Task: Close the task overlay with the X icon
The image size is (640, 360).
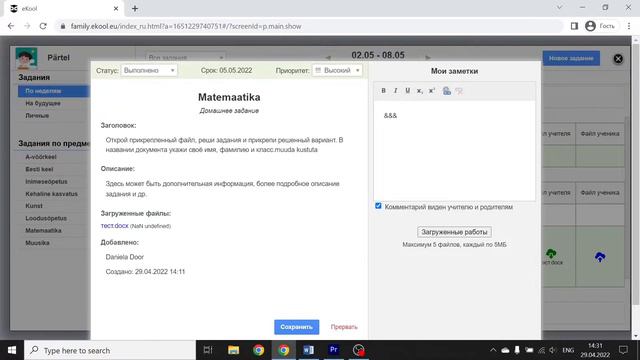Action: point(618,59)
